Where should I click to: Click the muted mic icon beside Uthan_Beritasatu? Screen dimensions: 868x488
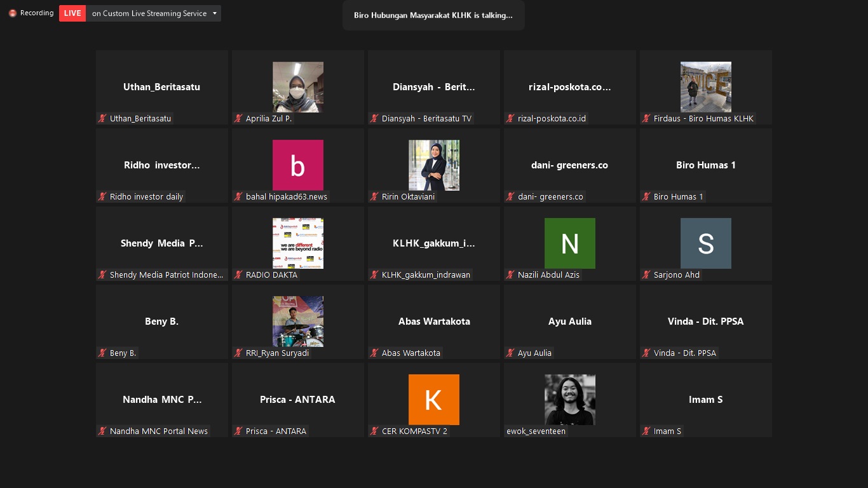coord(102,118)
